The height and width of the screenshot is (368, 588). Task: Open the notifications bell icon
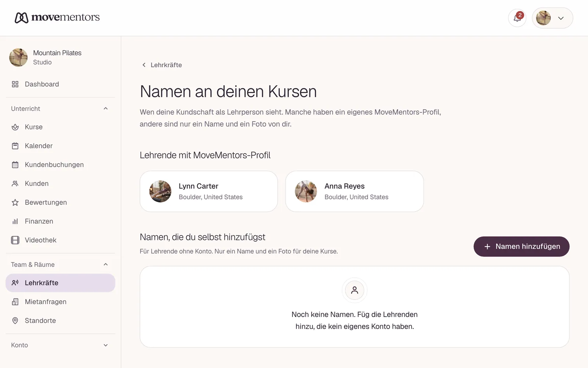517,18
